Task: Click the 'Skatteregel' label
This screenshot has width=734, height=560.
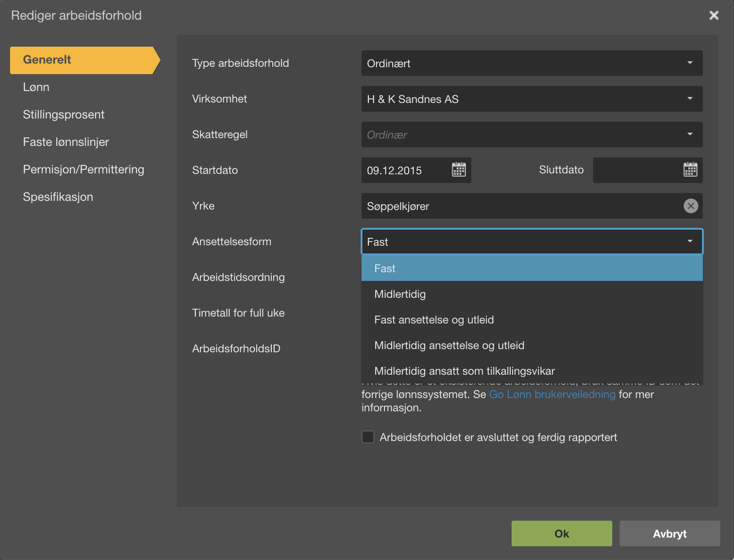Action: click(x=220, y=135)
